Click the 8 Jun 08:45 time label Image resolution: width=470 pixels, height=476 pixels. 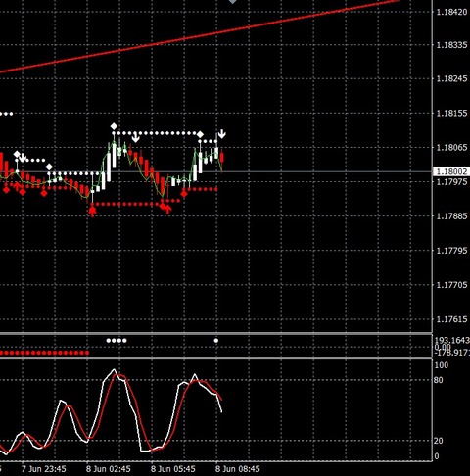pos(238,469)
